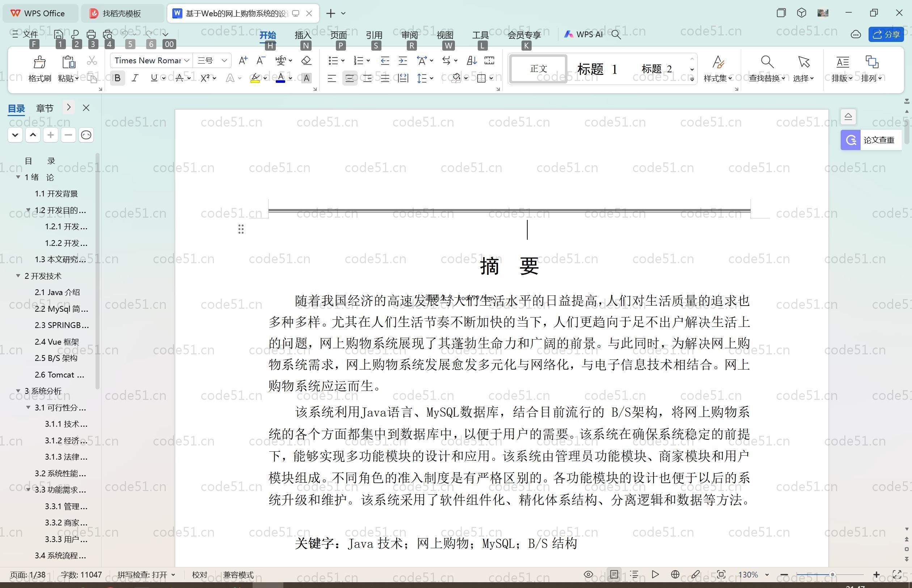Collapse the 2 开发技术 tree node

(x=18, y=276)
